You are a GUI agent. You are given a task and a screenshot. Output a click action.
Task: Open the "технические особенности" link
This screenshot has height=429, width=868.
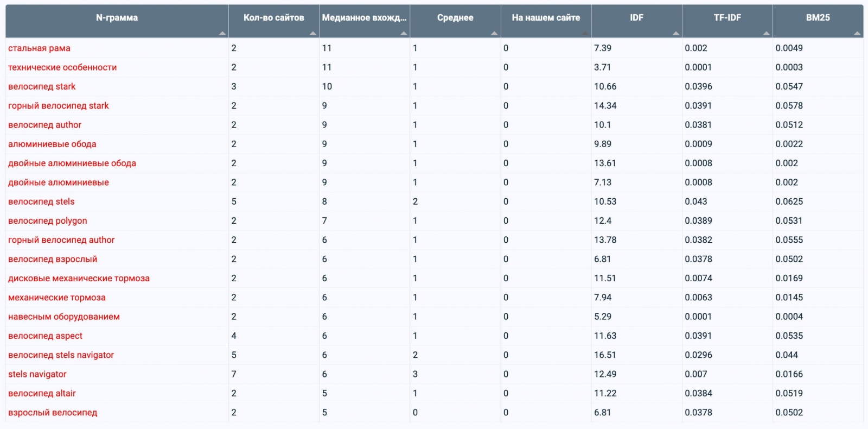point(62,67)
